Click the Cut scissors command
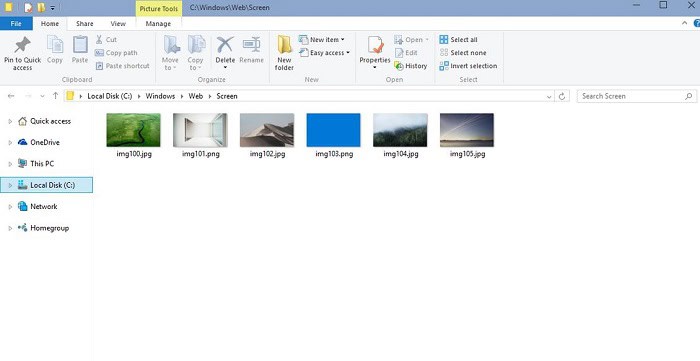700x361 pixels. pyautogui.click(x=106, y=40)
